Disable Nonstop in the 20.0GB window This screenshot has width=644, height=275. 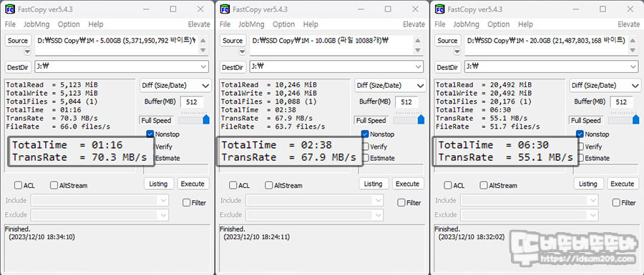coord(580,134)
